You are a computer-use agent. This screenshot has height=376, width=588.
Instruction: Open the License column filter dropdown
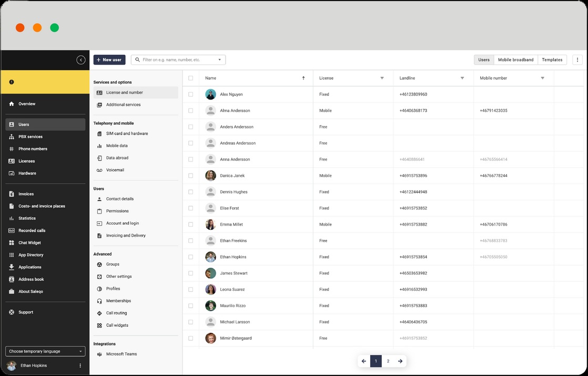tap(382, 78)
